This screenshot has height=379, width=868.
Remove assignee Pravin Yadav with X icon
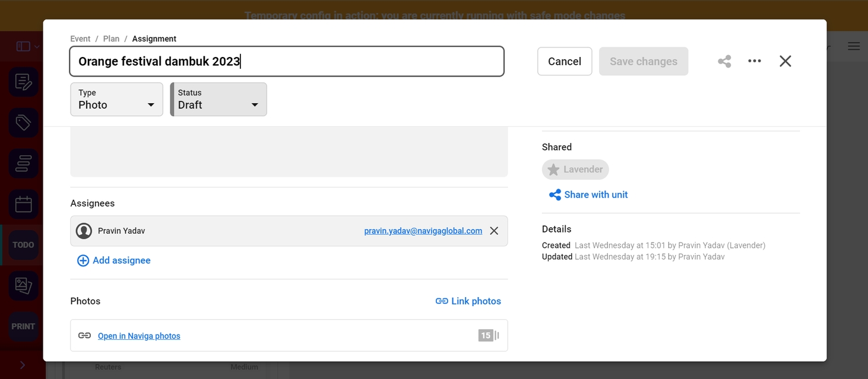point(494,231)
